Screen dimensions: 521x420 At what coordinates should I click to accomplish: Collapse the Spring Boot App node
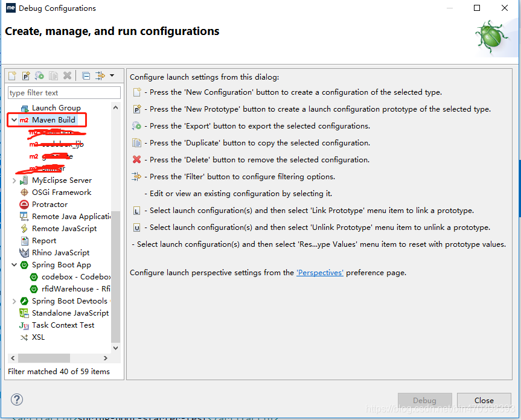click(14, 265)
